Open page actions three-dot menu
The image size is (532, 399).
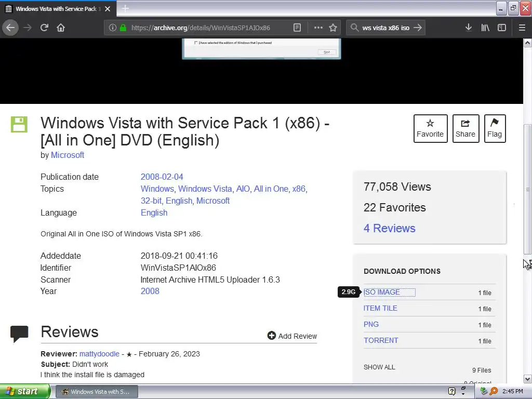(318, 28)
